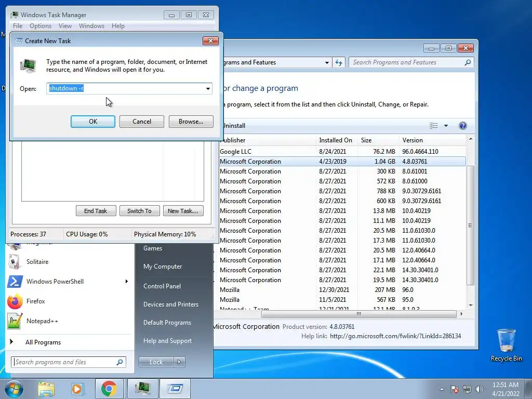The image size is (532, 399).
Task: Open the go.microsoft.com help link
Action: 395,336
